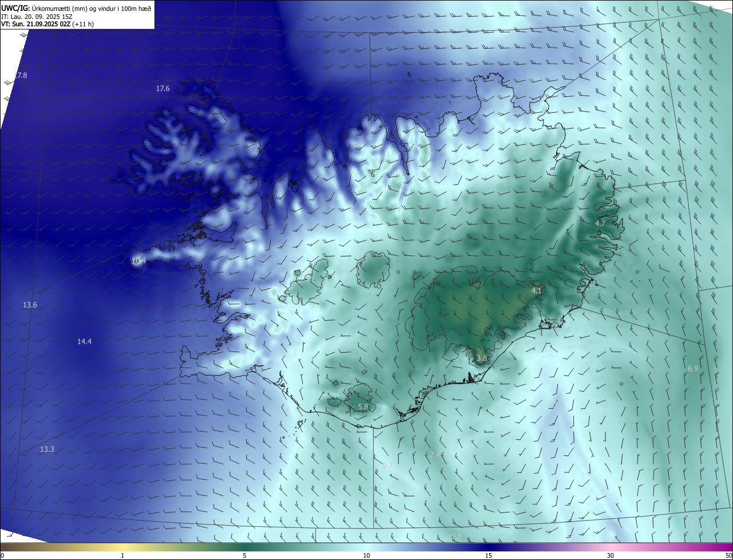The image size is (733, 560).
Task: Click the 17.8 value label
Action: click(x=21, y=76)
